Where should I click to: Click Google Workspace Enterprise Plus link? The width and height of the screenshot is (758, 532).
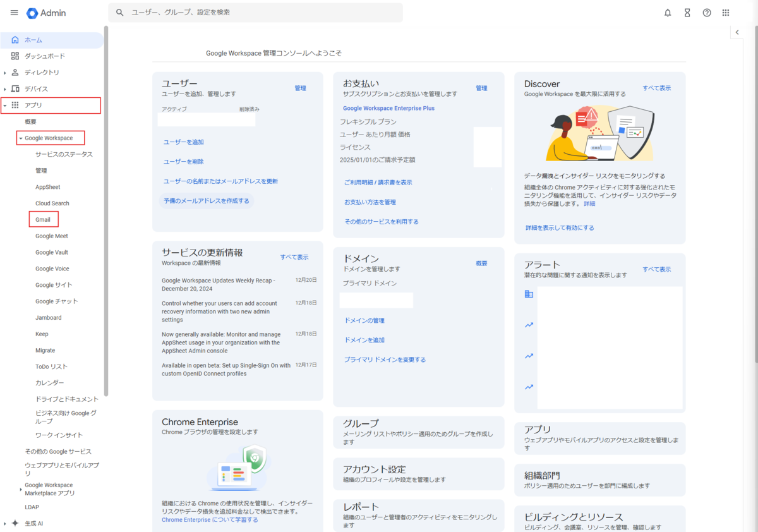click(388, 108)
